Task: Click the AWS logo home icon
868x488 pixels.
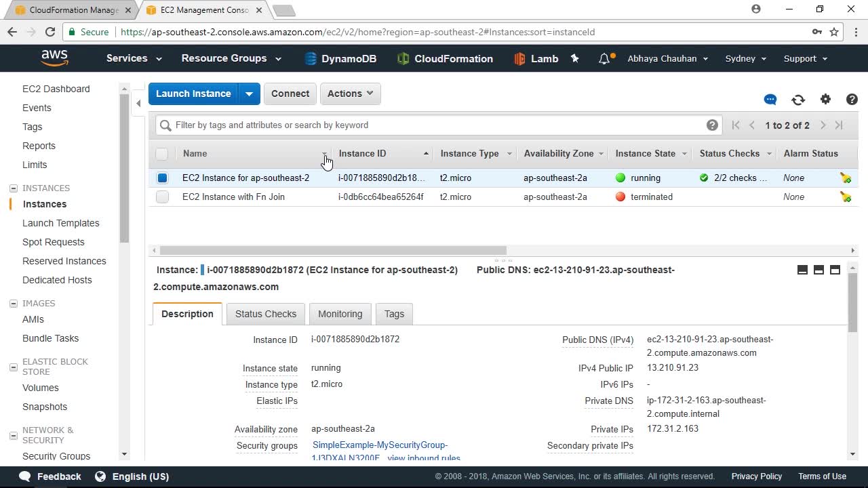Action: (x=54, y=58)
